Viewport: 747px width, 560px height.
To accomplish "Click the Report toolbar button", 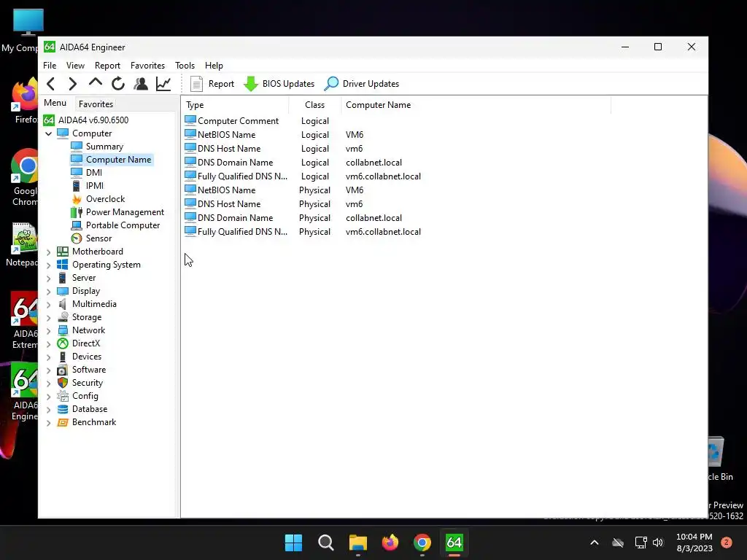I will (x=212, y=84).
